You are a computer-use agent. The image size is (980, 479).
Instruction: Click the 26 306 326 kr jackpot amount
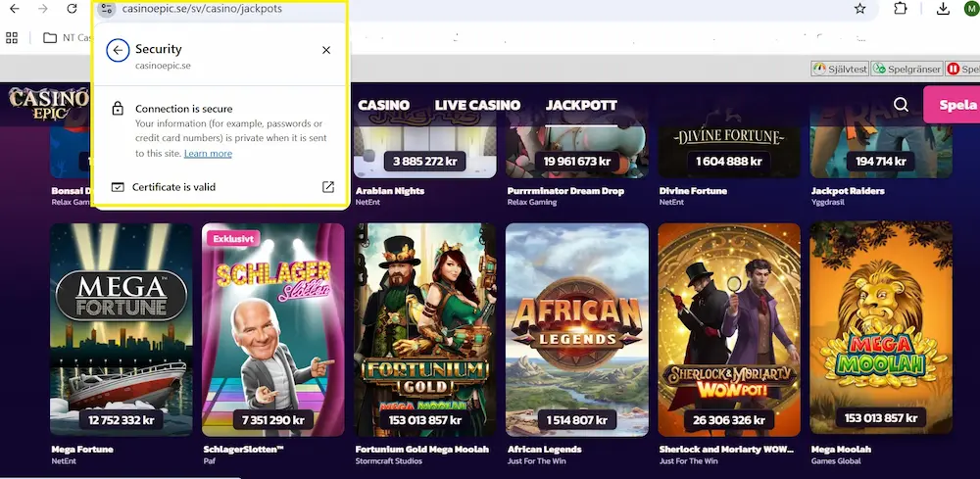point(729,419)
